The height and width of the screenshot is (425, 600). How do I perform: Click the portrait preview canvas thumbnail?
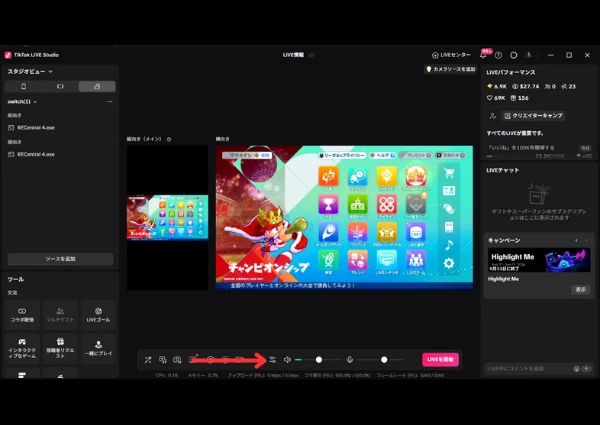coord(168,217)
